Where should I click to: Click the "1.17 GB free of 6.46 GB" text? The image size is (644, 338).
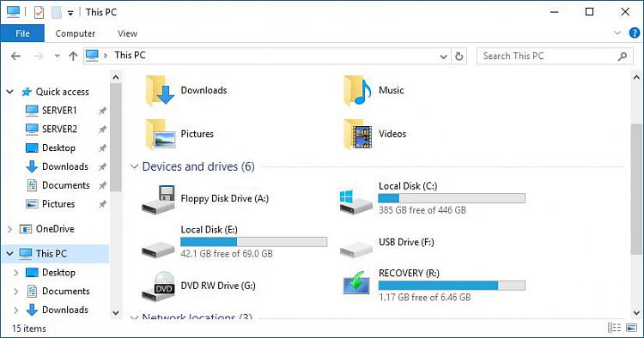click(x=425, y=298)
